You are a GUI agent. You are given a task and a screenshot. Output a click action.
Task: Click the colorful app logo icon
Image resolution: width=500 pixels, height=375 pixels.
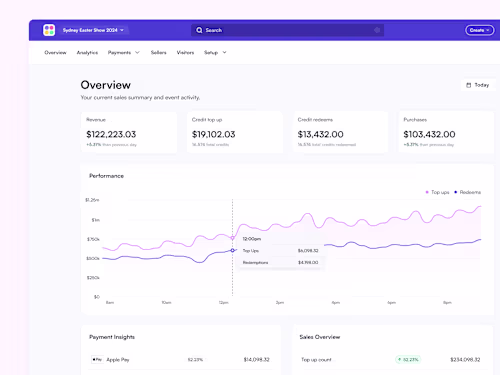49,30
